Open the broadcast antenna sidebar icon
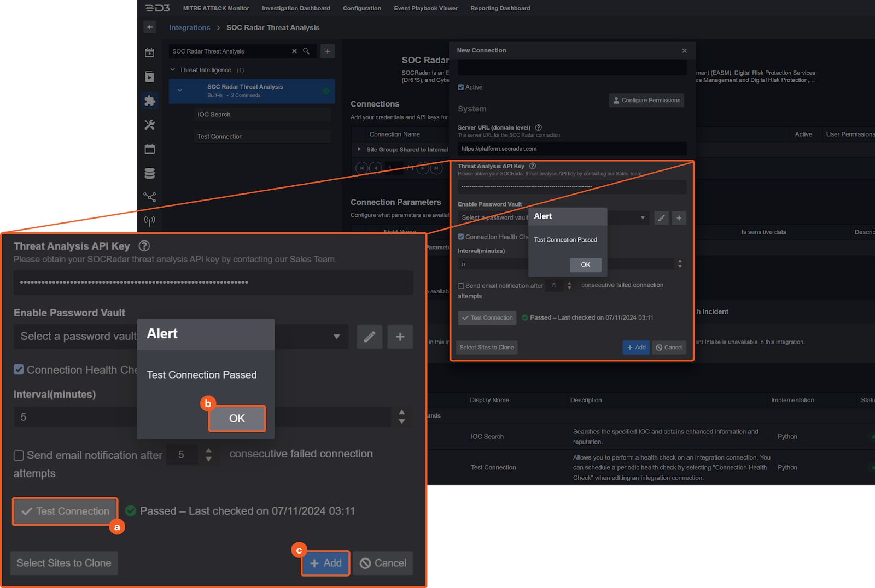875x588 pixels. [149, 221]
